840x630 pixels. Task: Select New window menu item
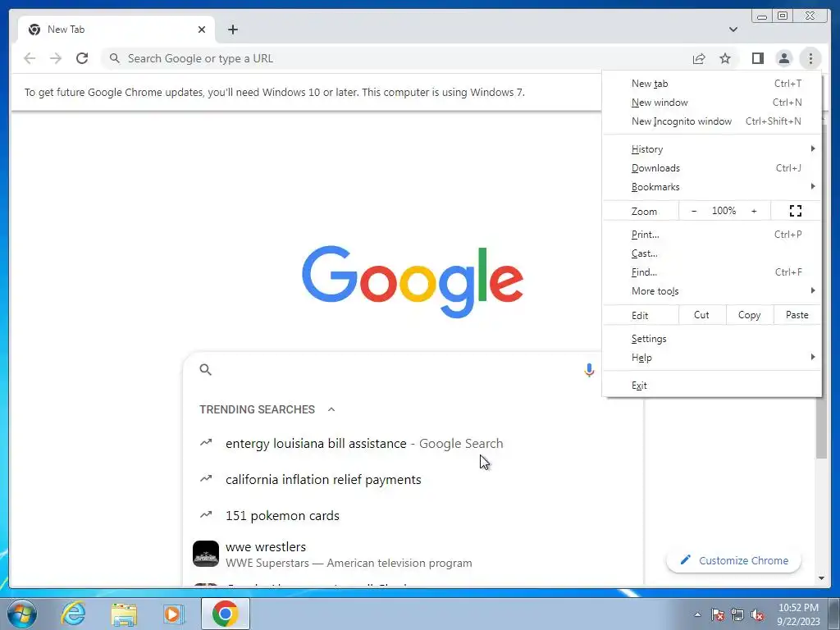click(x=712, y=103)
